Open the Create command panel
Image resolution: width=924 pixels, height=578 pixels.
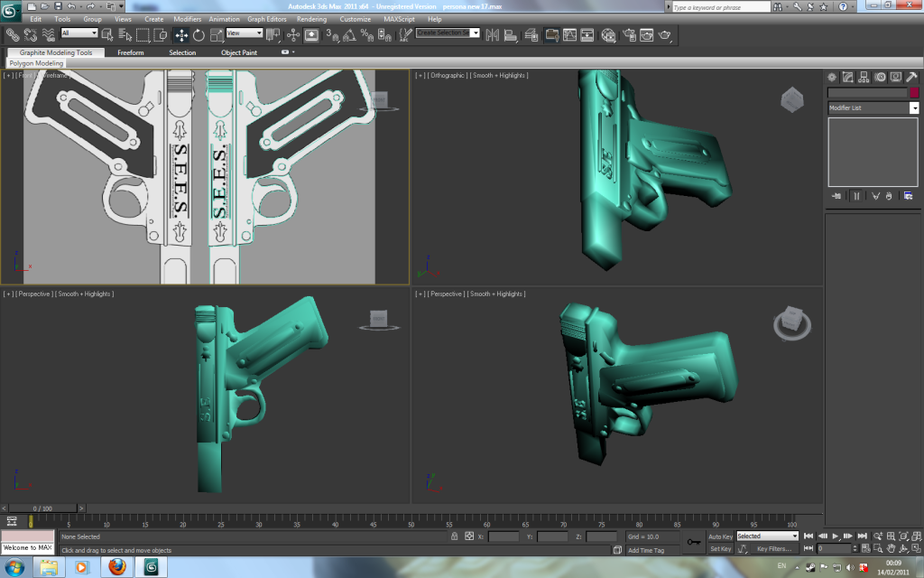tap(832, 78)
